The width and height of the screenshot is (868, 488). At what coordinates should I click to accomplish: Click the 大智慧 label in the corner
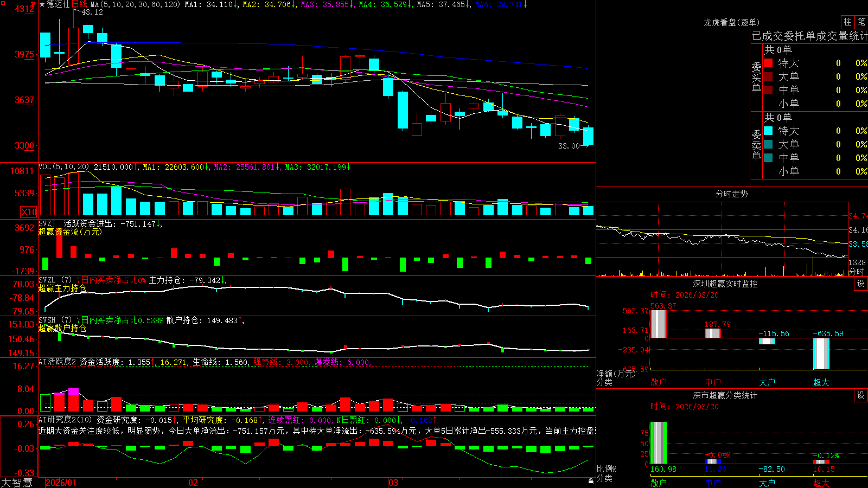[17, 483]
